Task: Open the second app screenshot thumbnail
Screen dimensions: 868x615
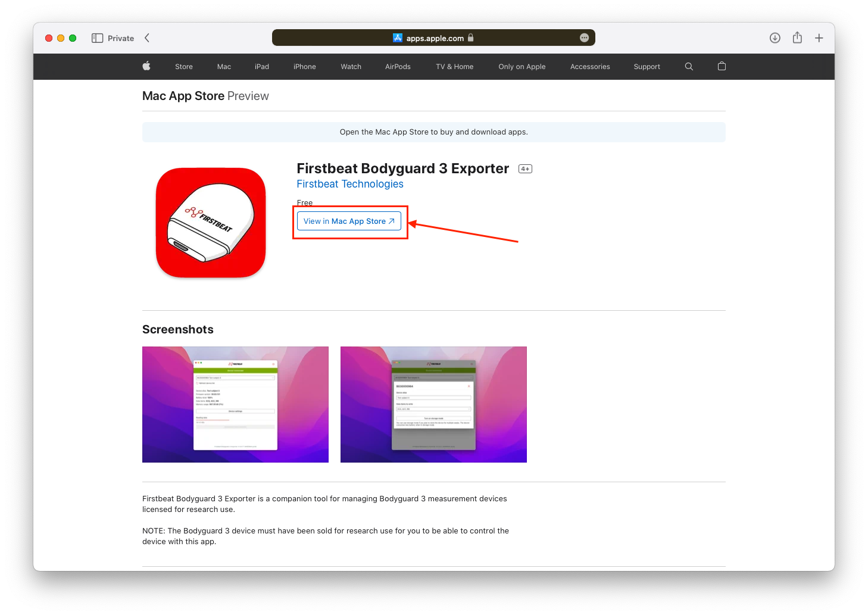Action: (x=433, y=404)
